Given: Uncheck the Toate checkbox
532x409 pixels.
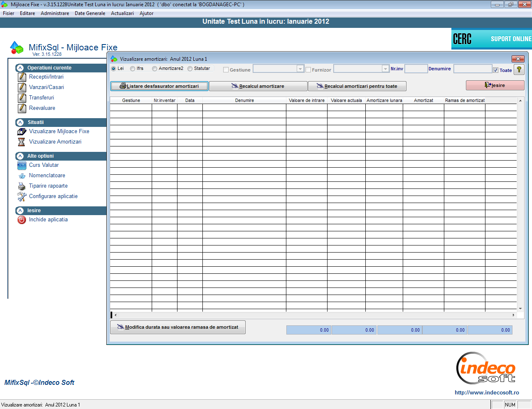Looking at the screenshot, I should click(x=495, y=70).
